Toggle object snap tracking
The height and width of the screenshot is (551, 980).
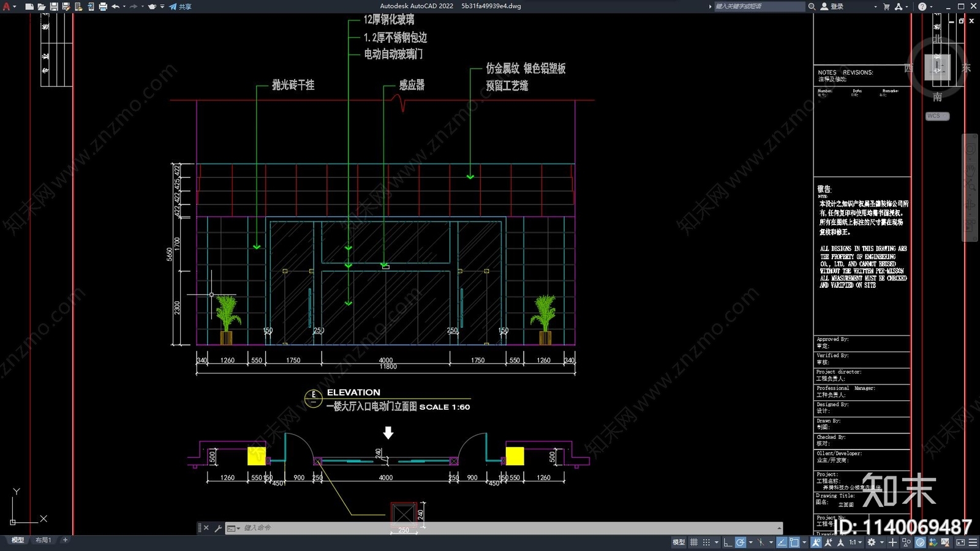point(782,542)
